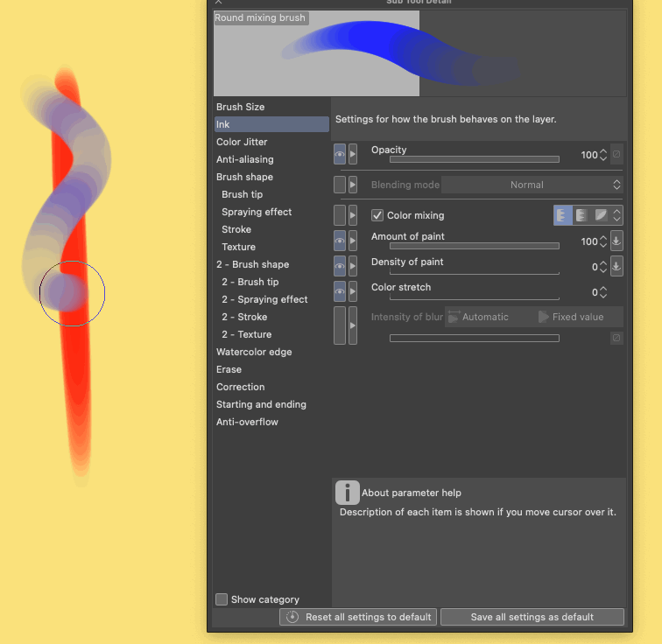Screen dimensions: 662x644
Task: Expand the Opacity row settings arrow
Action: pyautogui.click(x=353, y=154)
